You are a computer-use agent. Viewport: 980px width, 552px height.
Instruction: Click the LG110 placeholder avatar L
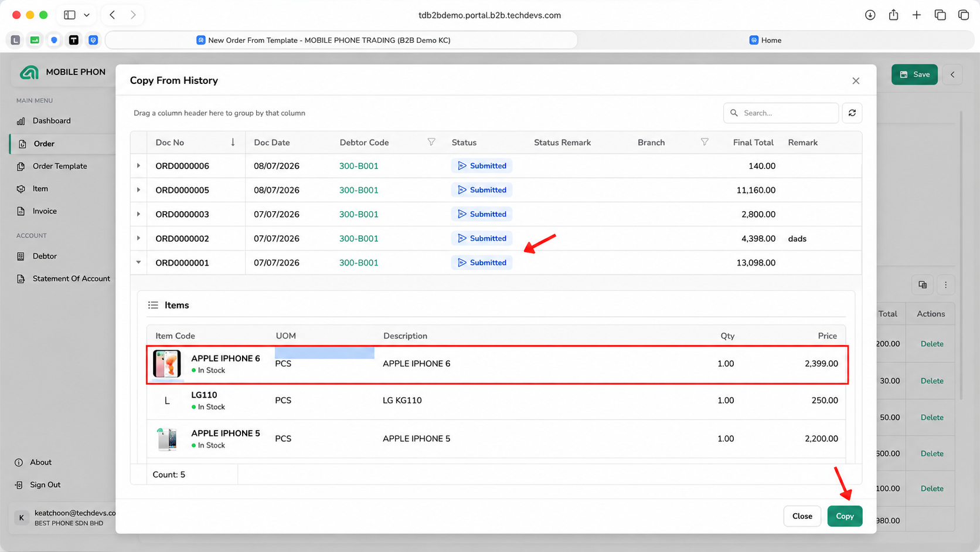[167, 401]
